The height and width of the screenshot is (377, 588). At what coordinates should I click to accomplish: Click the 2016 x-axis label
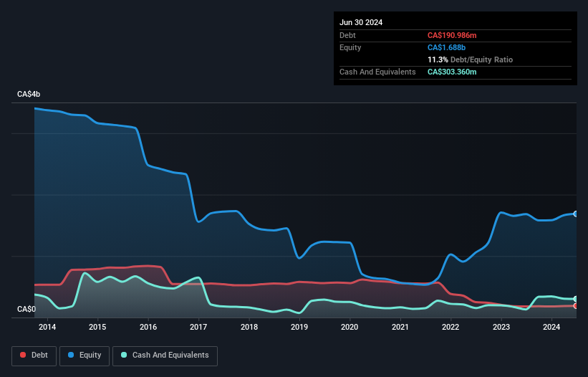pyautogui.click(x=148, y=327)
